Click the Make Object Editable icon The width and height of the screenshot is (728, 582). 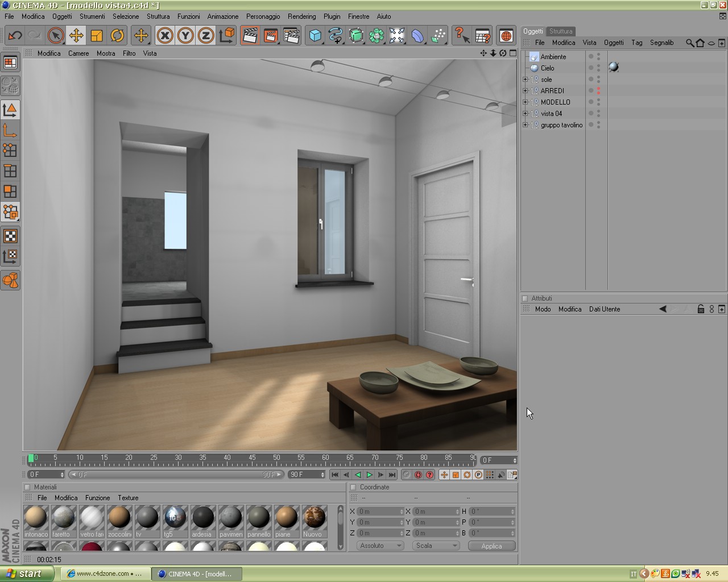[x=10, y=86]
